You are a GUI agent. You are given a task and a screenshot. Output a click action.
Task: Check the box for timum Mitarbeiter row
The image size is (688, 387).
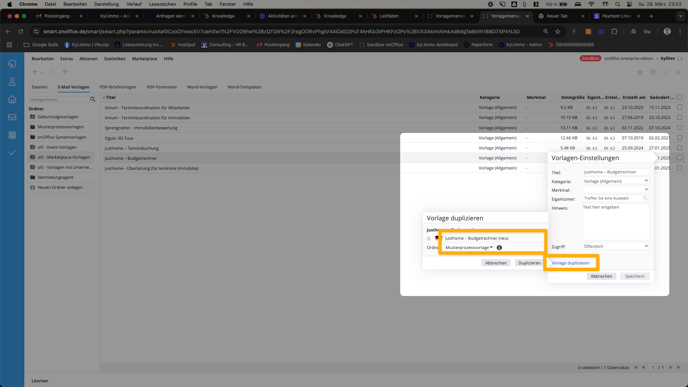pyautogui.click(x=679, y=108)
